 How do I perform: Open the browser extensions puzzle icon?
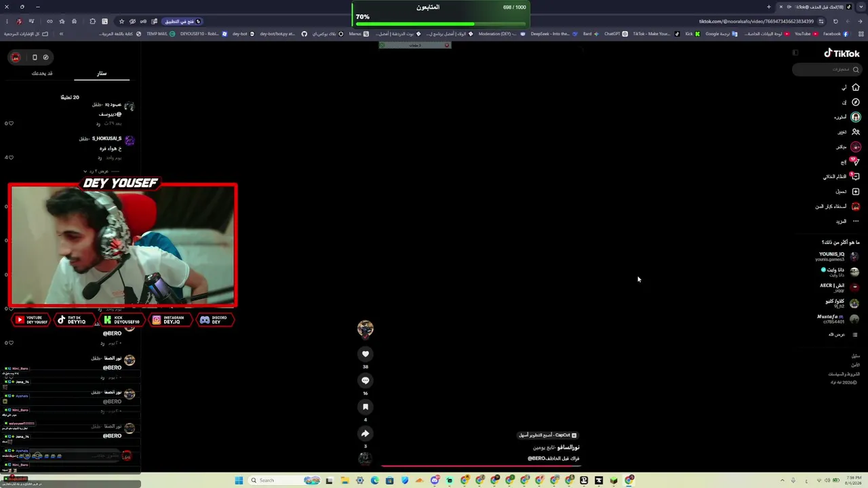tap(93, 21)
